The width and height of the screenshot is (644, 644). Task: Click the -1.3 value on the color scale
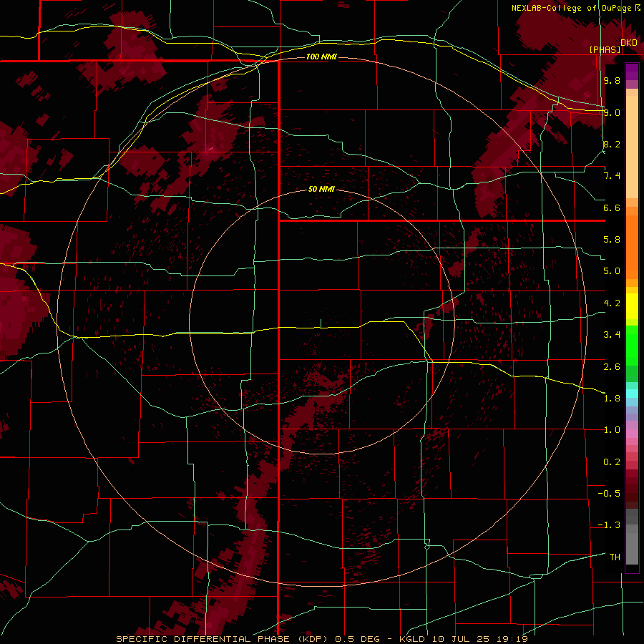point(609,525)
